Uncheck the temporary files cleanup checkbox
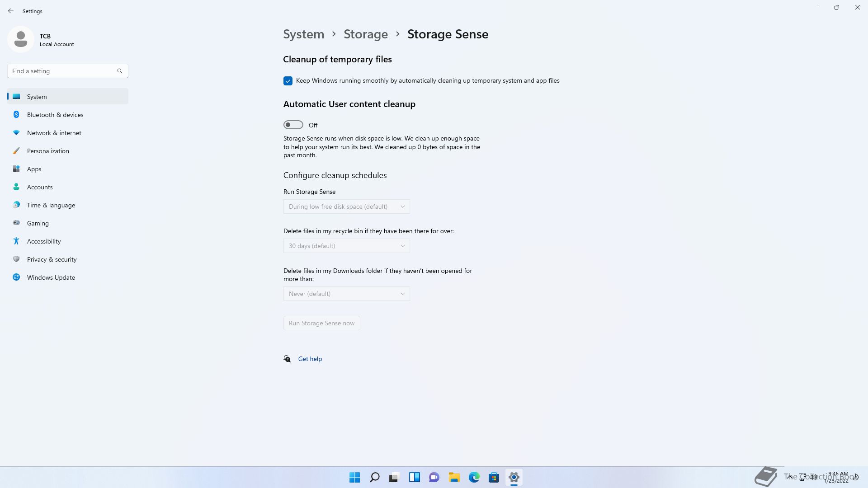Viewport: 868px width, 488px height. 288,81
